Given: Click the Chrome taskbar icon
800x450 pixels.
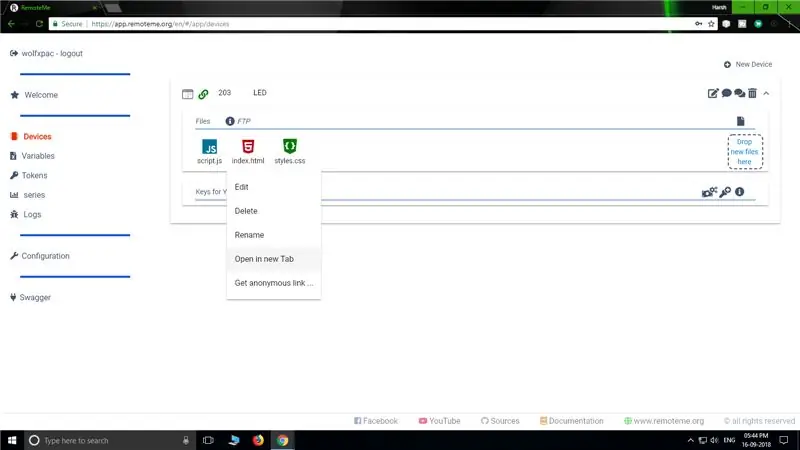Looking at the screenshot, I should tap(283, 440).
